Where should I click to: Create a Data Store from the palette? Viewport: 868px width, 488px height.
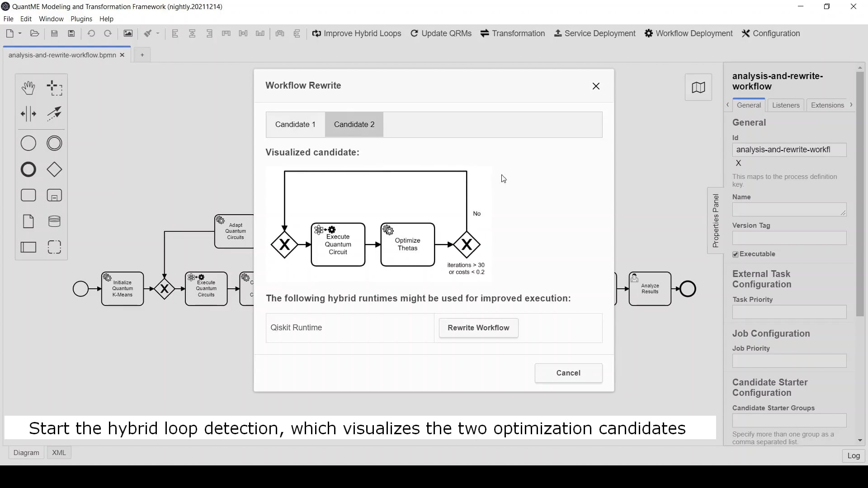pyautogui.click(x=54, y=221)
